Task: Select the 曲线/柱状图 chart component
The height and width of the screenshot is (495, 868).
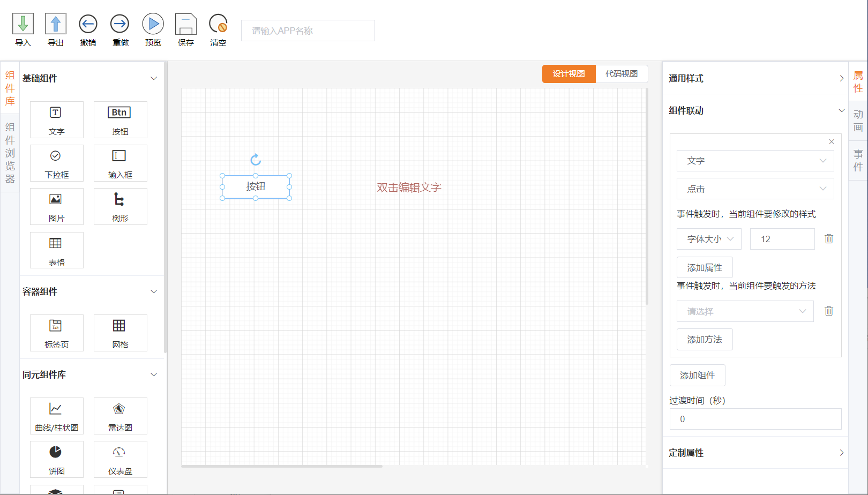Action: (57, 416)
